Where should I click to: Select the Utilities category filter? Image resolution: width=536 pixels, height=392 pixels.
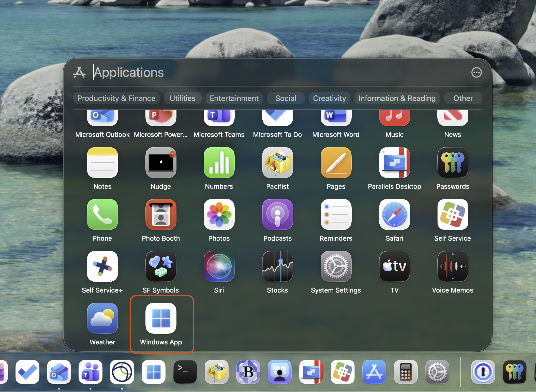[183, 98]
